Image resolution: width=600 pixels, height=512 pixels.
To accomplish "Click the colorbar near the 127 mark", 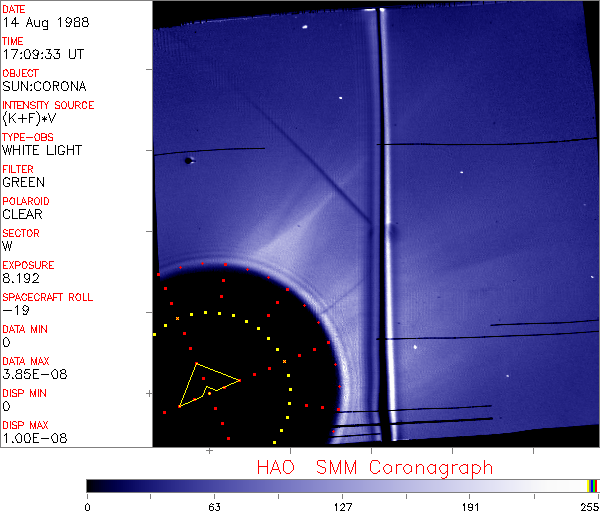I will [342, 485].
